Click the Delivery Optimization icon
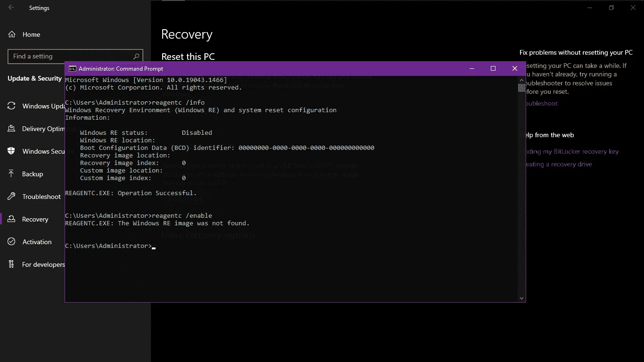This screenshot has width=644, height=362. (11, 128)
